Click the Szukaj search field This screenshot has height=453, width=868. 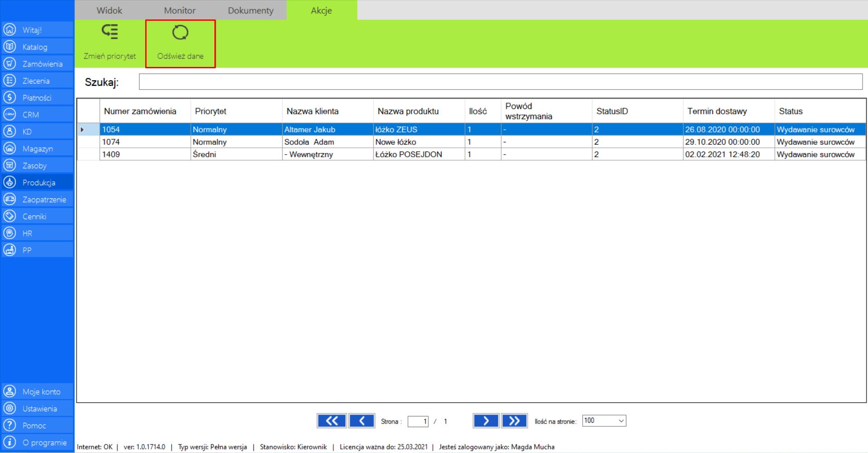501,82
